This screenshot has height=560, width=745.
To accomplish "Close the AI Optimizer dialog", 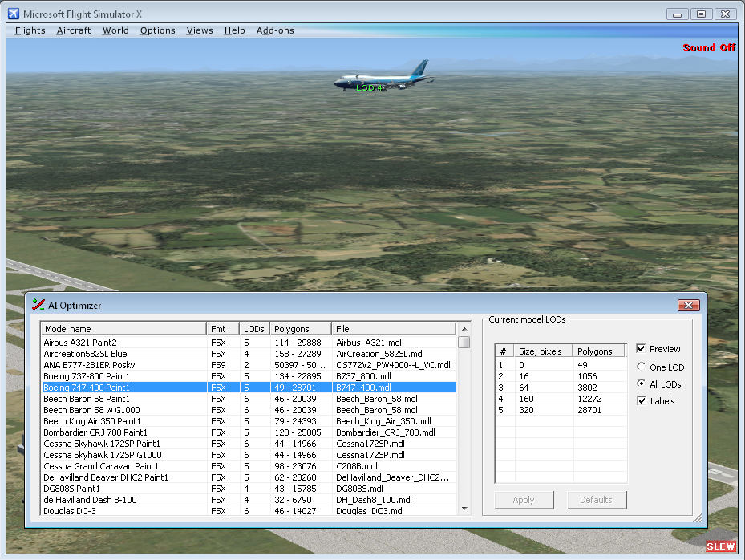I will pos(688,305).
